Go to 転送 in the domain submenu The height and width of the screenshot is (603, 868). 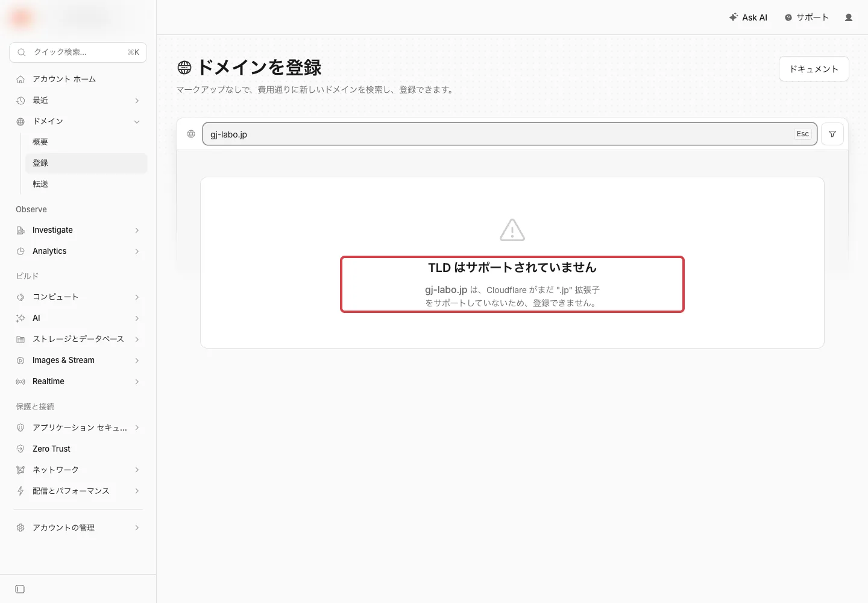point(86,185)
